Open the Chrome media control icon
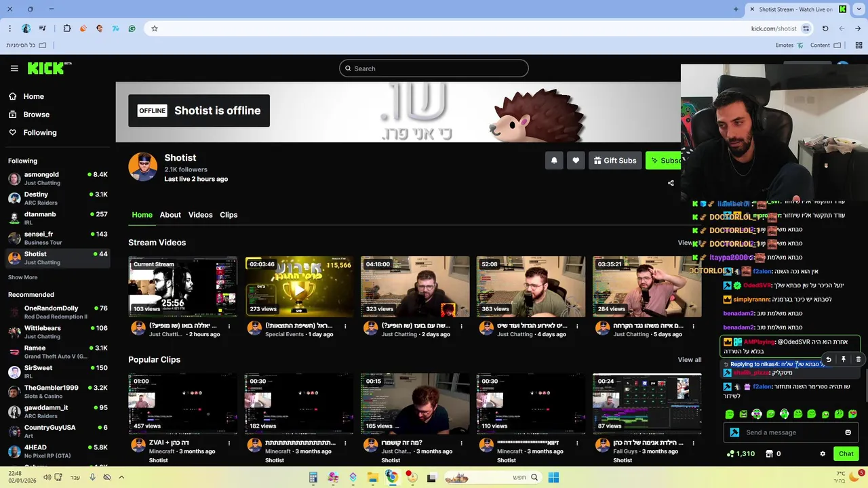868x488 pixels. pos(43,28)
